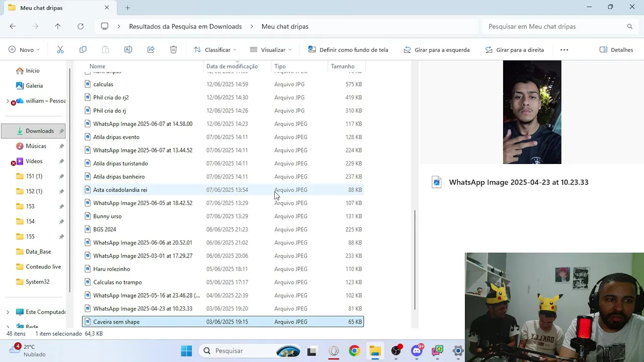Click the file list vertical scrollbar

(415, 260)
